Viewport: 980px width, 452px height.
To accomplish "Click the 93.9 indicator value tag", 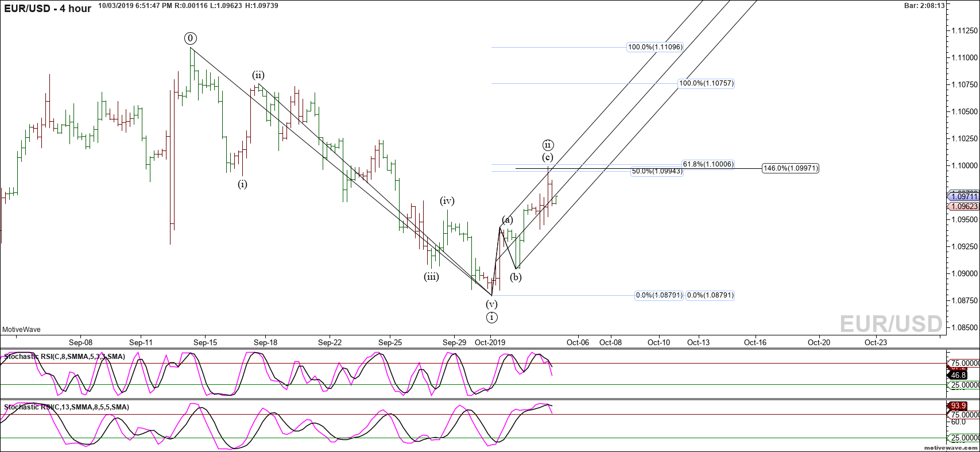I will click(x=958, y=405).
